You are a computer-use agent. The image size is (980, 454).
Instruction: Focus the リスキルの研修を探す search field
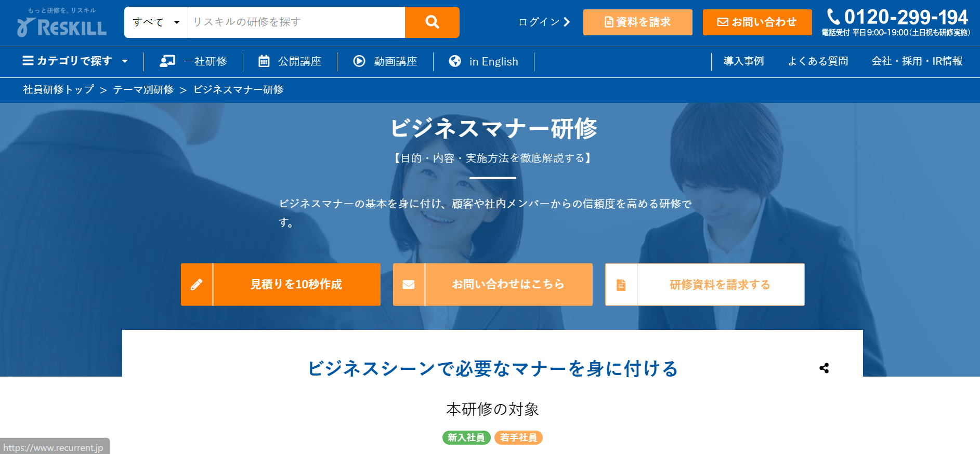(296, 22)
